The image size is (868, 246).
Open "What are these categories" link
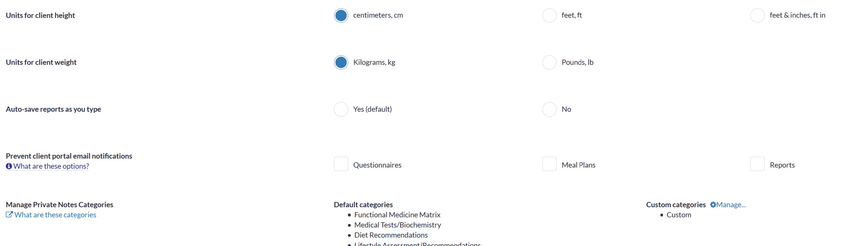click(x=55, y=215)
